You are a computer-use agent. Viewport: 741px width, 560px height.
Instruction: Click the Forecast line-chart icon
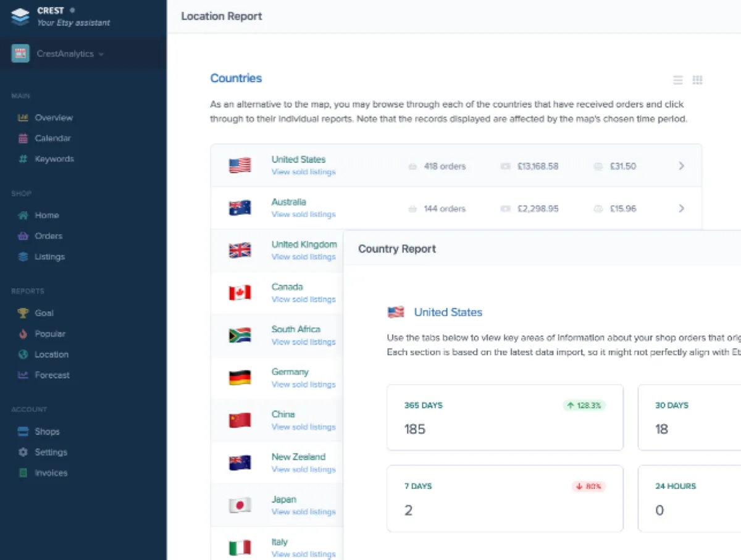tap(23, 375)
